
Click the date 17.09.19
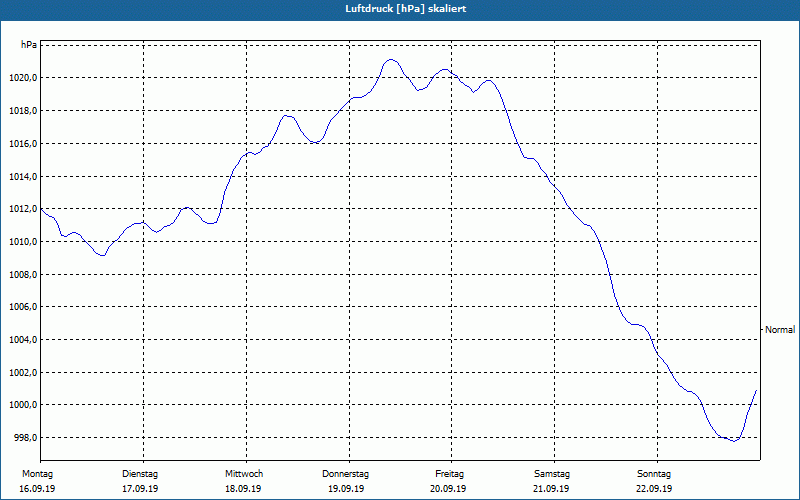point(140,488)
